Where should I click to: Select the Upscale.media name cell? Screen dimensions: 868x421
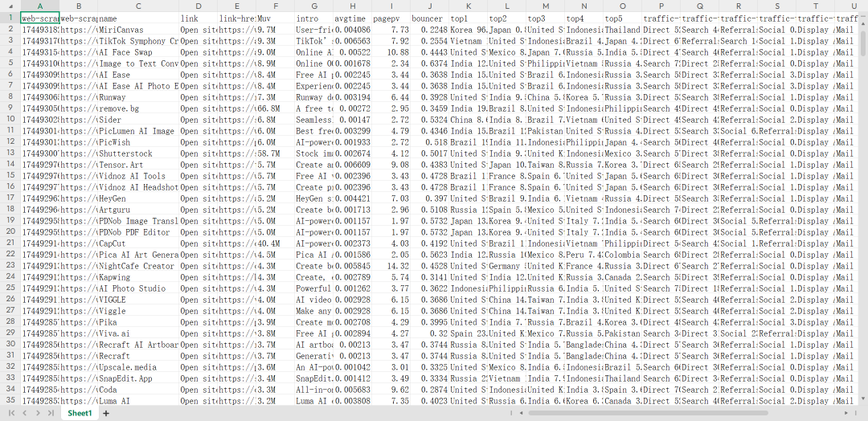click(x=138, y=367)
